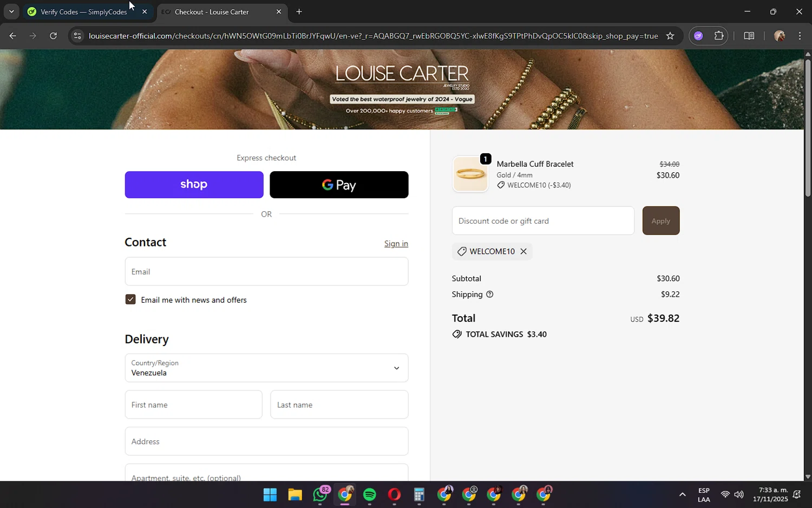Click the Discount code or gift card field
Screen dimensions: 812x508
pos(543,220)
